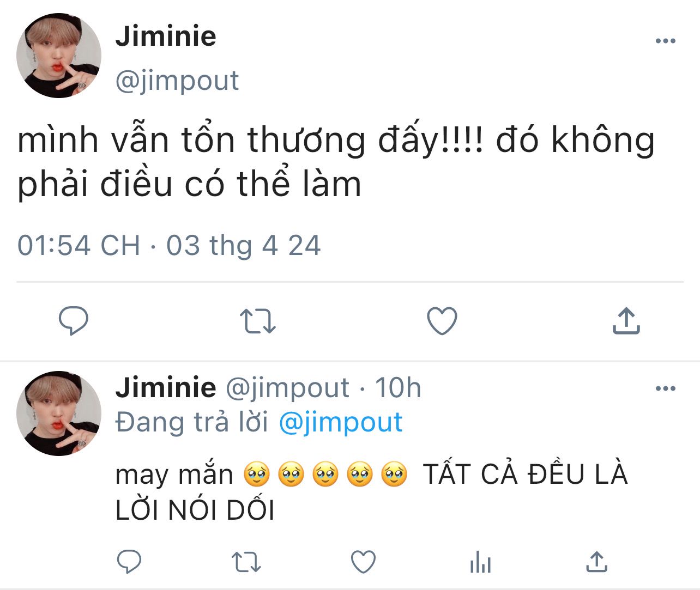Viewport: 700px width, 590px height.
Task: Share the reply tweet
Action: pos(597,562)
